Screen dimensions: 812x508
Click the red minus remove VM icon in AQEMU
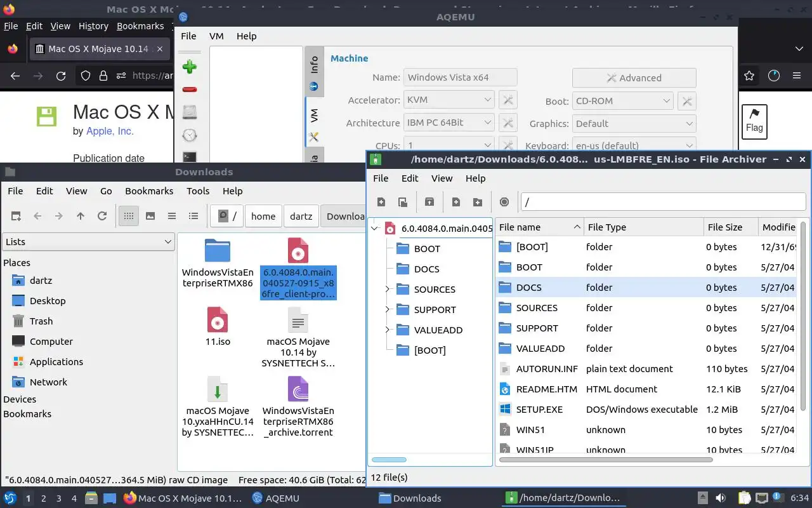pos(189,90)
